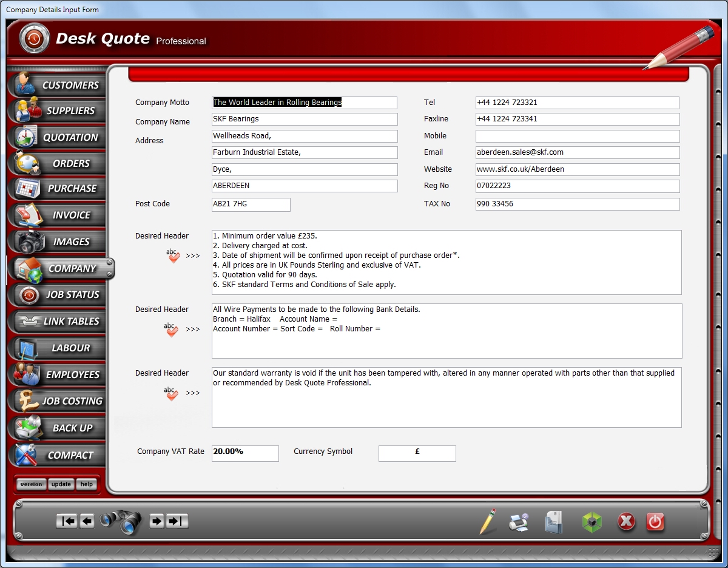Click the red power exit icon
728x568 pixels.
[x=655, y=522]
